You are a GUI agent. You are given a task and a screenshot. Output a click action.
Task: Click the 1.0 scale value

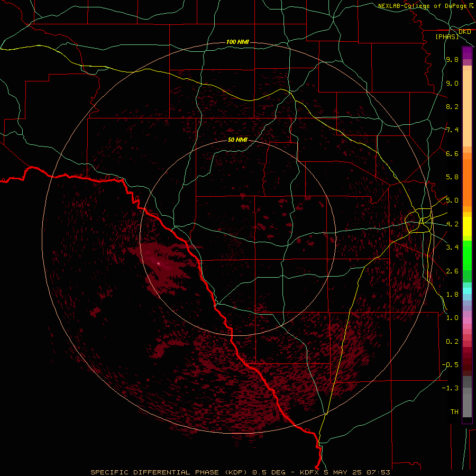pyautogui.click(x=452, y=317)
